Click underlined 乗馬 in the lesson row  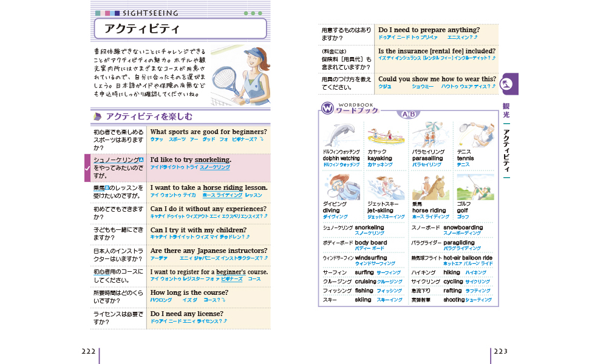tap(99, 187)
